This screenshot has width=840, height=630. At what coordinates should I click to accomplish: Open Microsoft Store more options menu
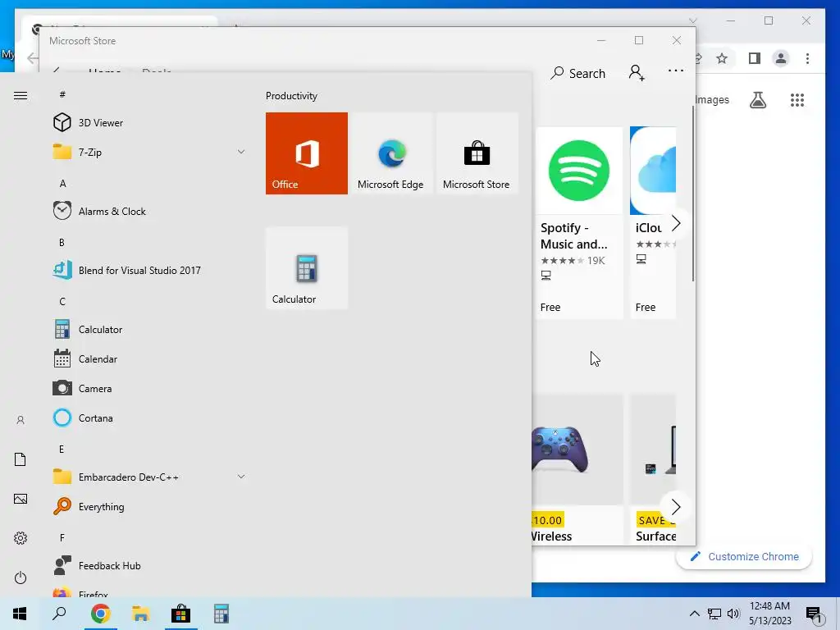pos(676,71)
